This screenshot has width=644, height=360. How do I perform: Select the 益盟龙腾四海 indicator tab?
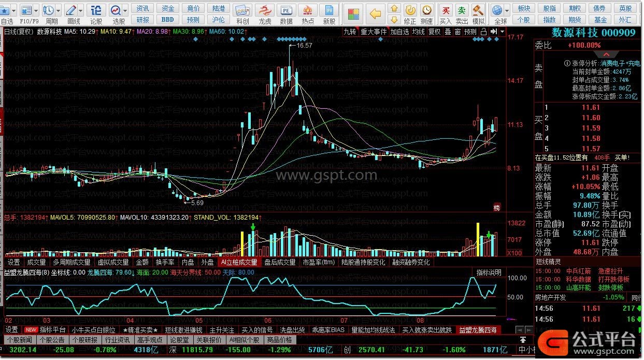478,329
